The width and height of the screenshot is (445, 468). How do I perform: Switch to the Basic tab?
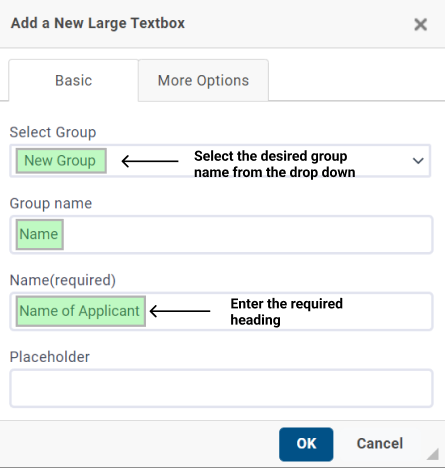pyautogui.click(x=74, y=80)
